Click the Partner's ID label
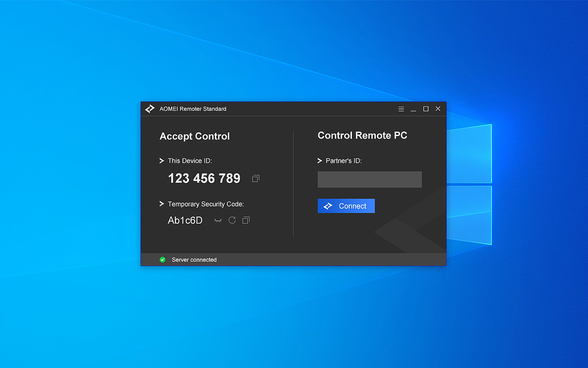The image size is (588, 368). pos(344,161)
